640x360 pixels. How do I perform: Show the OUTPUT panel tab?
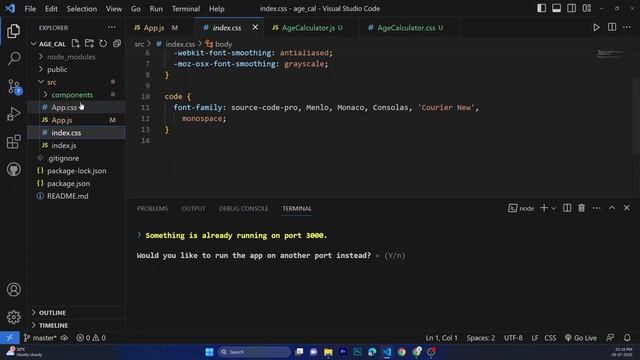[x=193, y=209]
